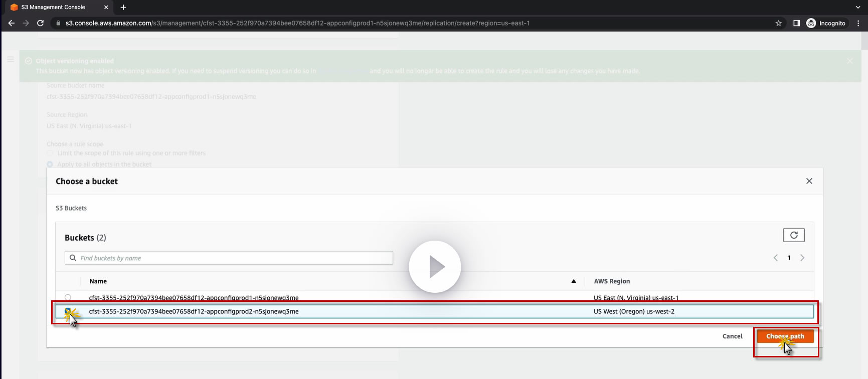868x379 pixels.
Task: Go forward in browser history
Action: tap(26, 23)
